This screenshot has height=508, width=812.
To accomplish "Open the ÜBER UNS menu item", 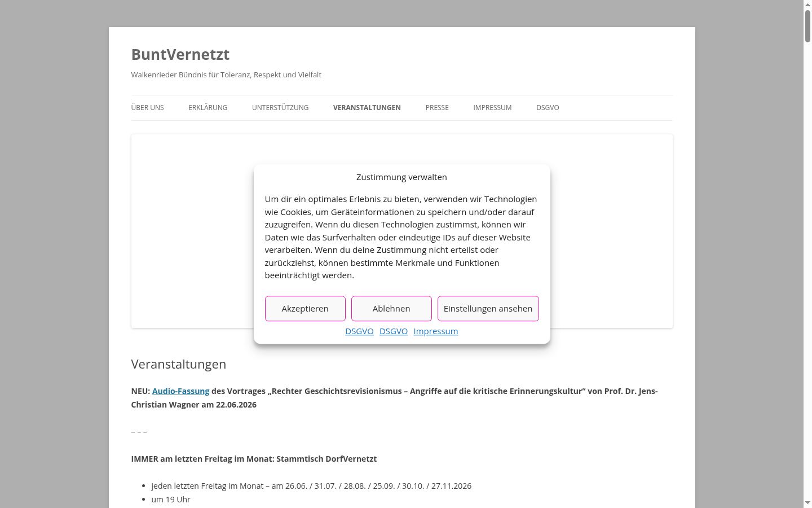I will 148,108.
